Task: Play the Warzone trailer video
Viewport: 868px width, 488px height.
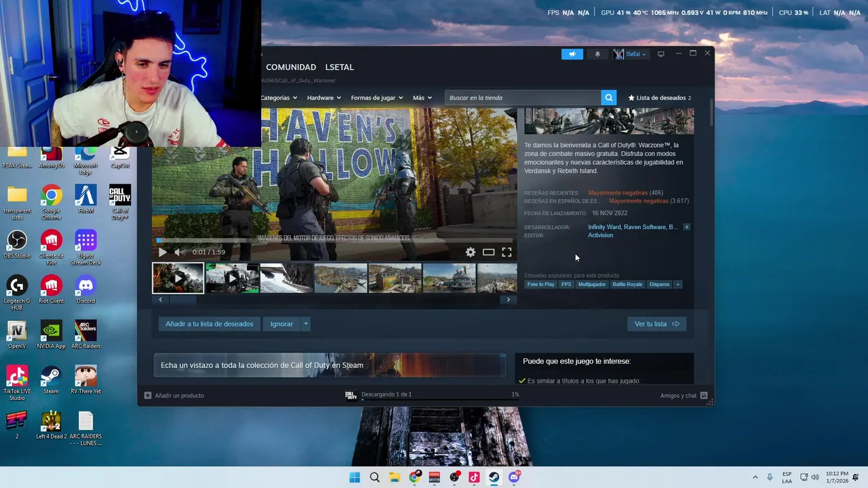Action: (162, 252)
